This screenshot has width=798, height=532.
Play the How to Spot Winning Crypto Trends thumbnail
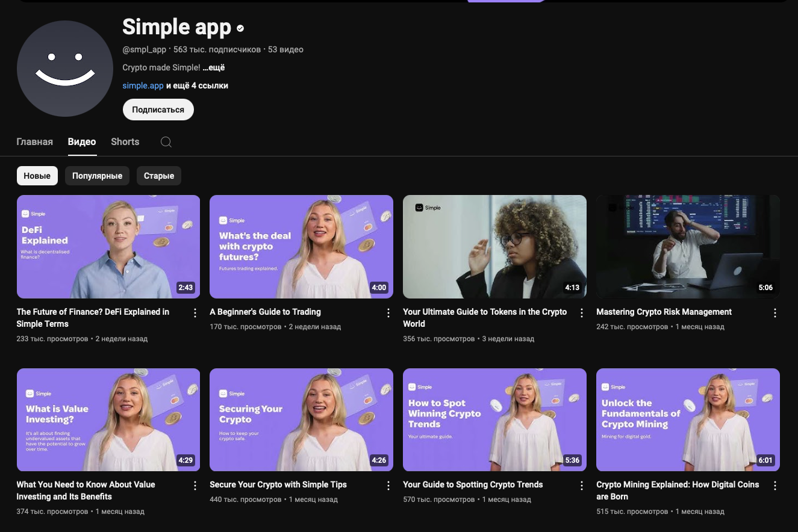494,419
